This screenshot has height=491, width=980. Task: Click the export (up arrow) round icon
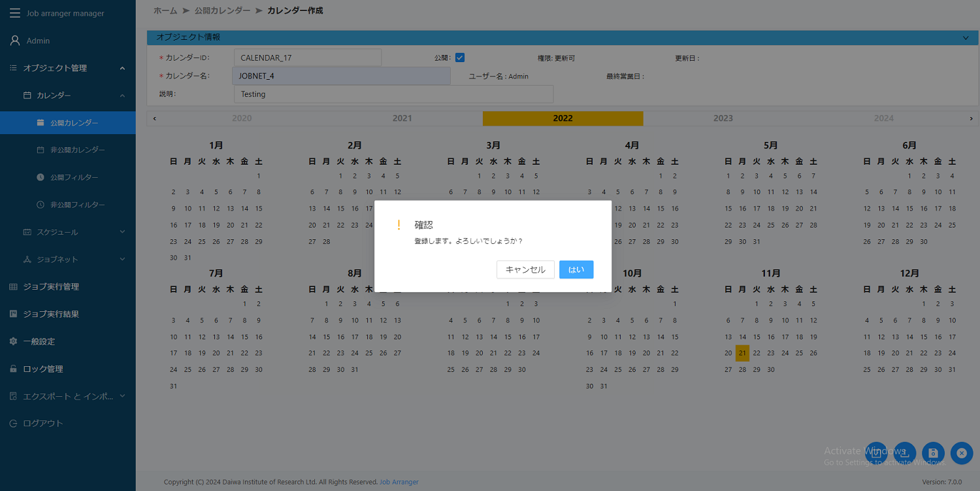click(905, 453)
